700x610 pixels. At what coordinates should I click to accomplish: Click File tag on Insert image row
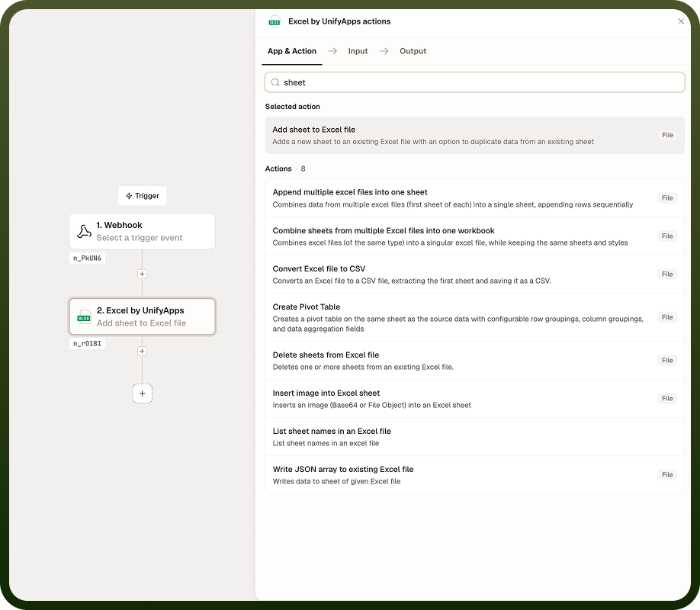[667, 398]
